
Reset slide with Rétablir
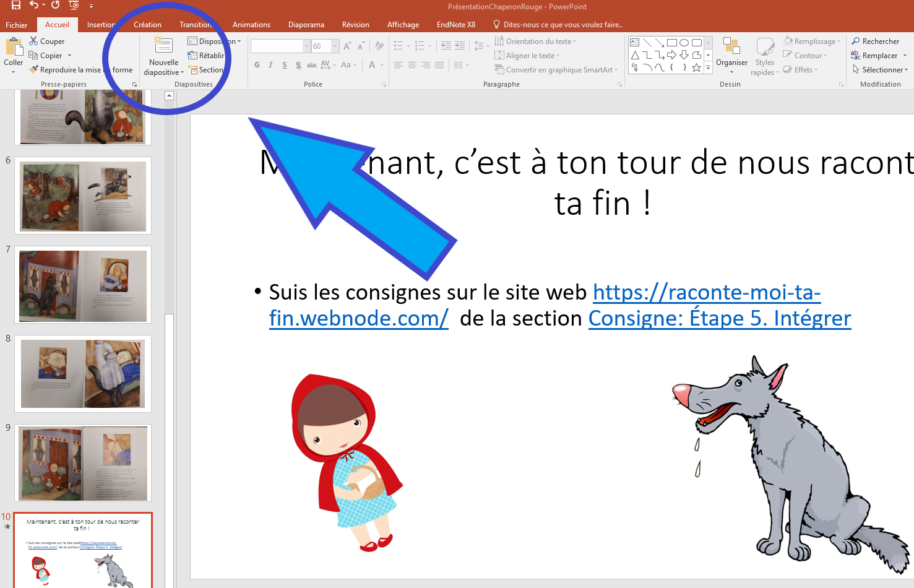pos(207,56)
